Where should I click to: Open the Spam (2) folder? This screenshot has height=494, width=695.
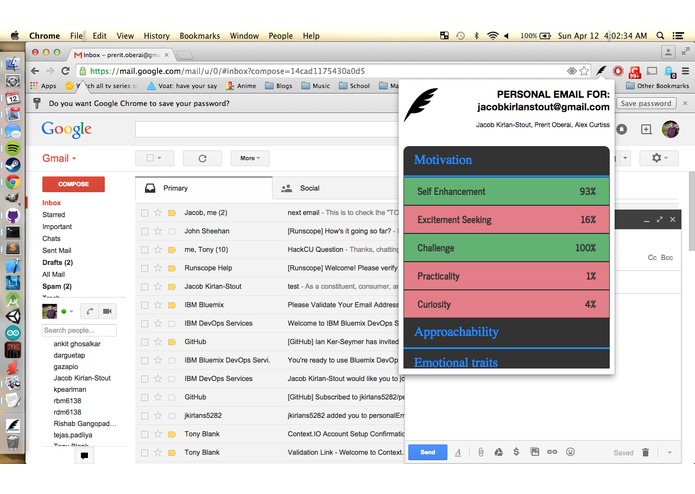click(57, 286)
